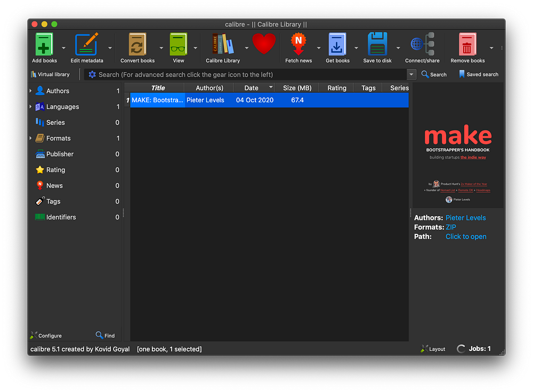The image size is (533, 392).
Task: Click the 04 Oct 2020 date cell
Action: (254, 100)
